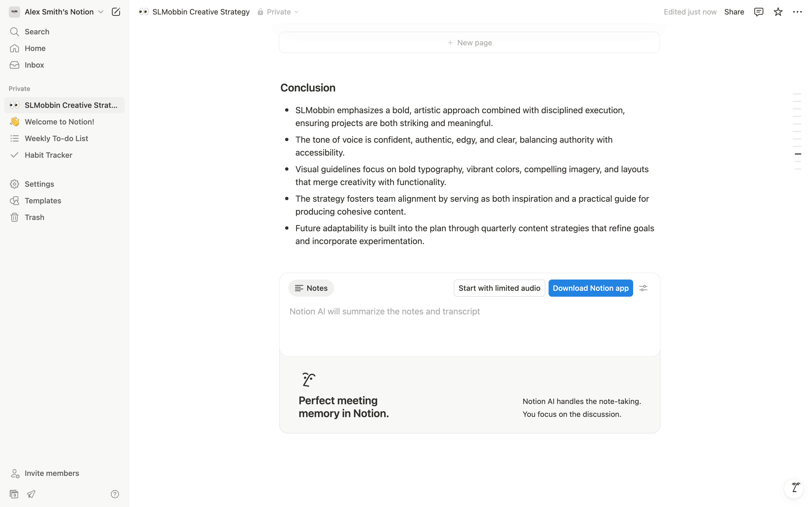Open the Private sharing dropdown
The image size is (812, 507).
point(278,12)
